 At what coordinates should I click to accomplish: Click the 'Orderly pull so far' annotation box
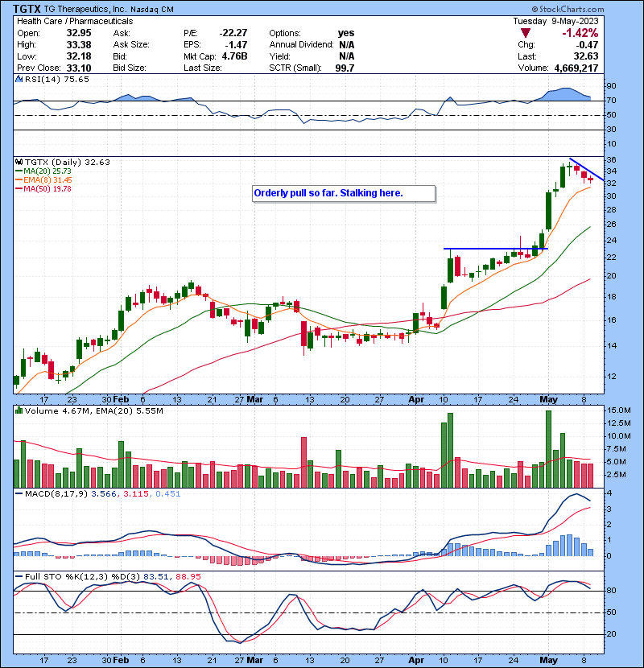click(344, 193)
